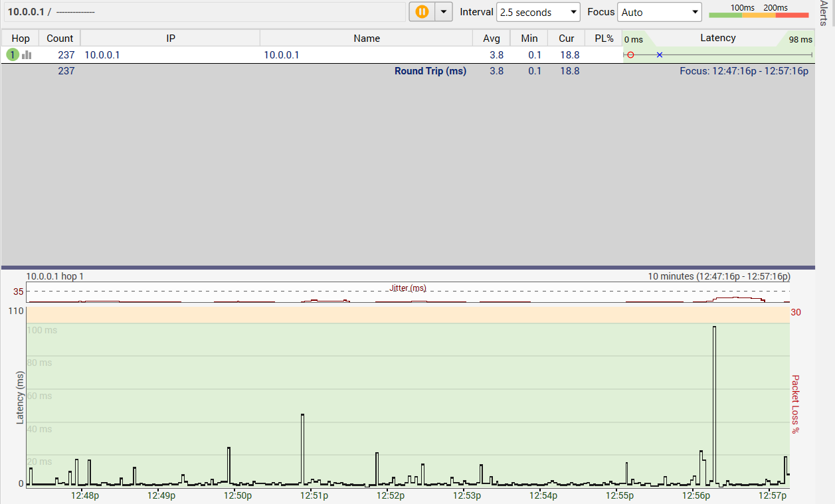Open the Interval 2.5 seconds dropdown

(538, 12)
